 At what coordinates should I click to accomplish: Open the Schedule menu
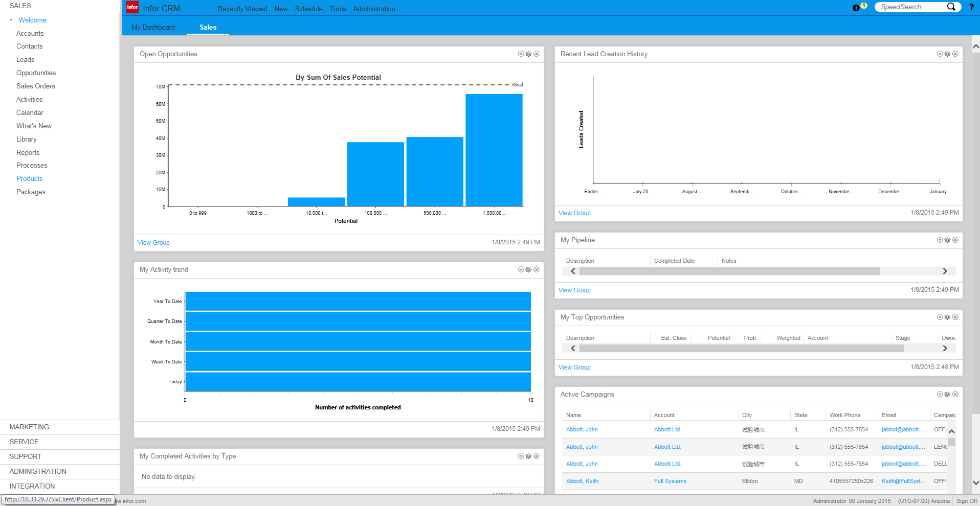[308, 9]
